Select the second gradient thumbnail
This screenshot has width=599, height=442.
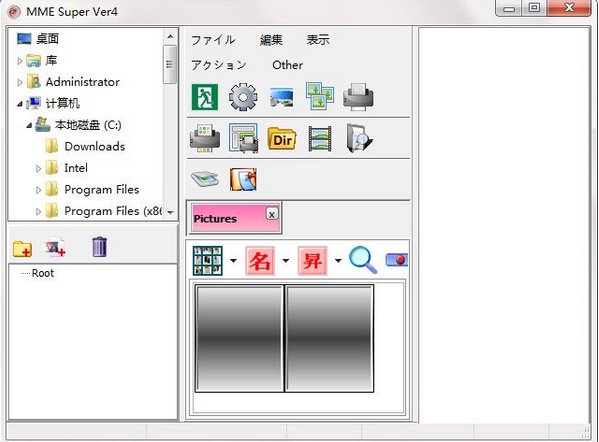click(x=329, y=338)
